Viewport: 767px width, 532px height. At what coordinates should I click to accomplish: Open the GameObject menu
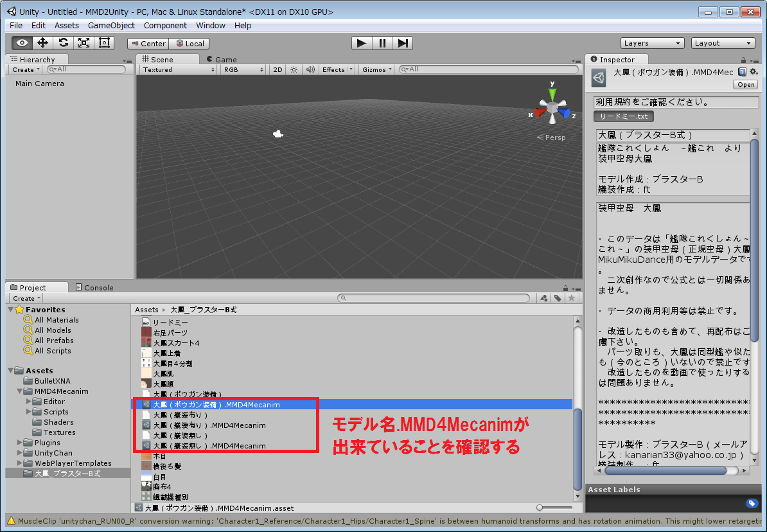point(111,26)
